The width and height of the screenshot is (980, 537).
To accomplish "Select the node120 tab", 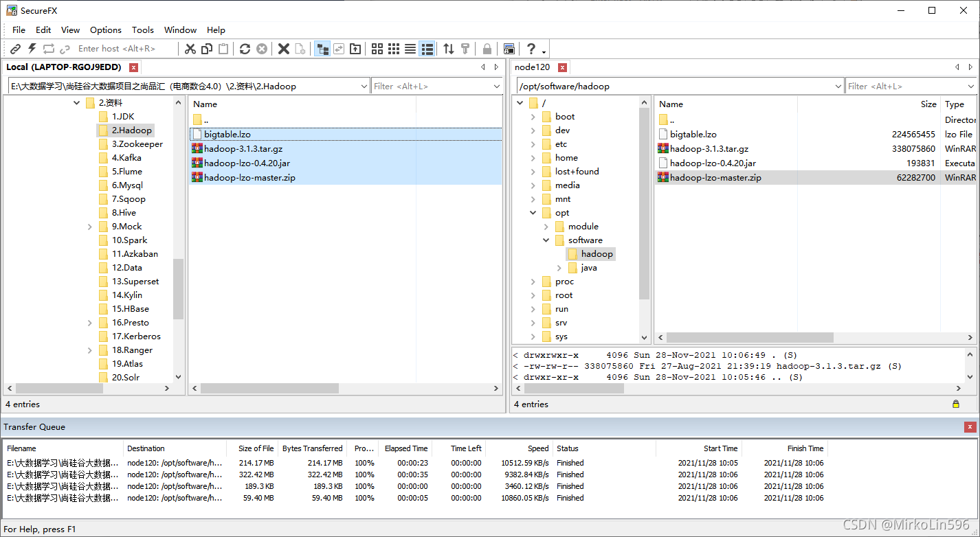I will 533,67.
